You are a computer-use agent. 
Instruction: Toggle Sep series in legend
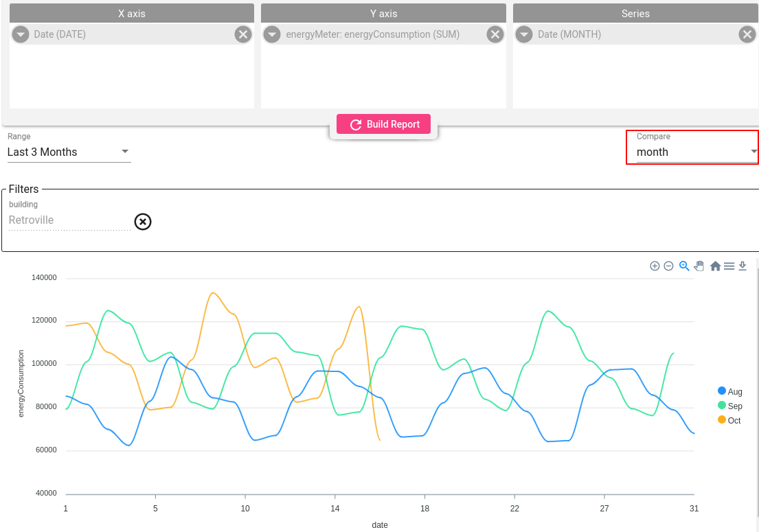[x=729, y=406]
